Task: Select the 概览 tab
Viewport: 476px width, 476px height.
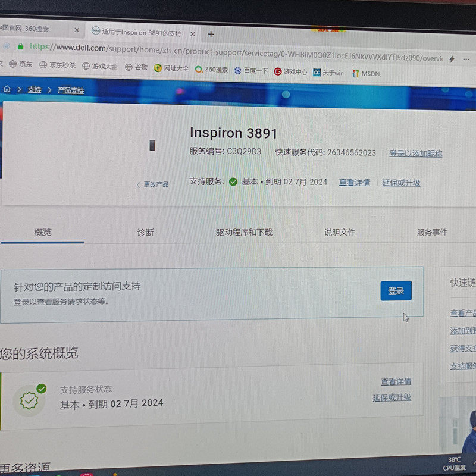Action: (x=42, y=232)
